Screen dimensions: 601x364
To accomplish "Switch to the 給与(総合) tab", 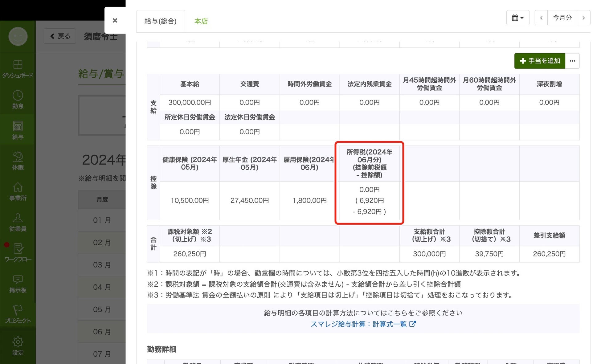I will [x=160, y=21].
